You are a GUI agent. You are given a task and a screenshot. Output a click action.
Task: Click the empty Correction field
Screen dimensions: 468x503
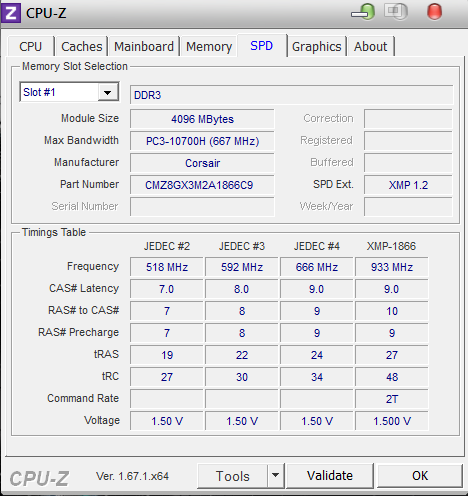coord(408,119)
